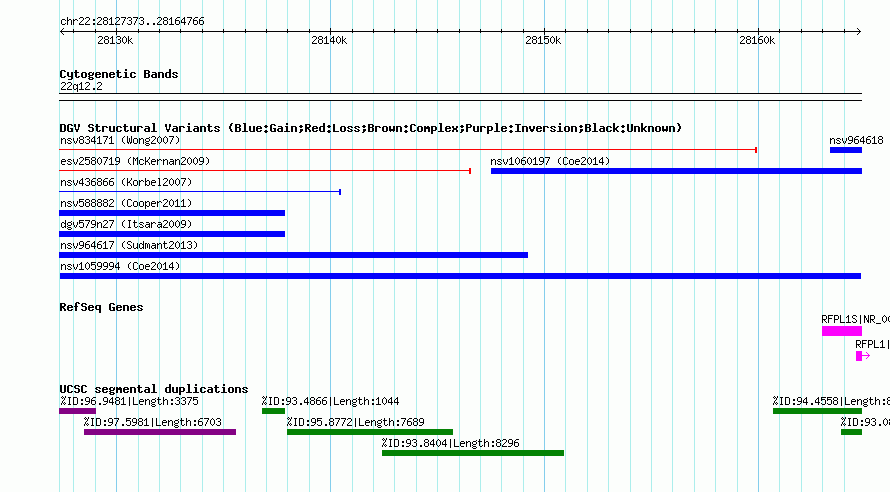Click the nsv834171 (Wong2007) red loss bar
The image size is (890, 492).
408,150
